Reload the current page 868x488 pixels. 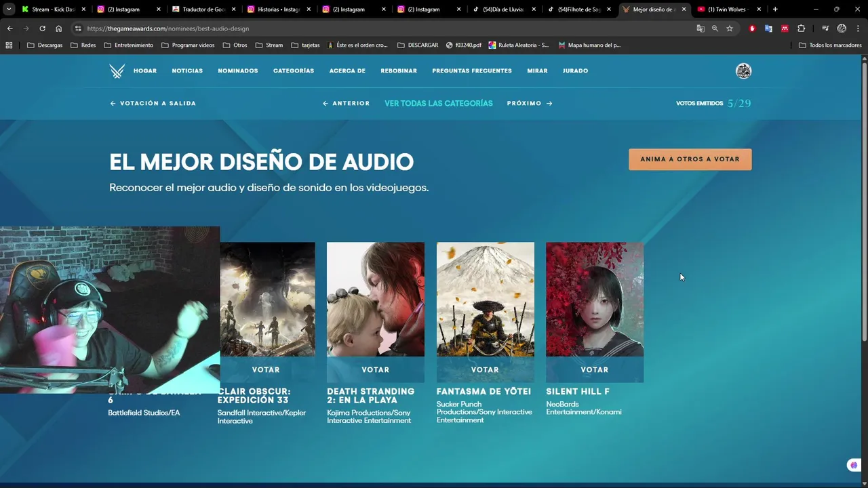click(42, 28)
